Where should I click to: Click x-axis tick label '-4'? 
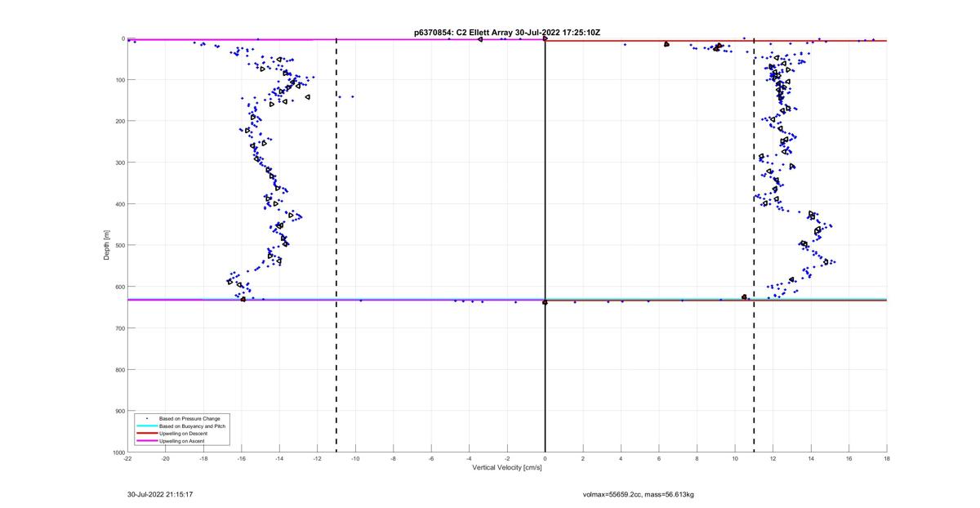470,459
